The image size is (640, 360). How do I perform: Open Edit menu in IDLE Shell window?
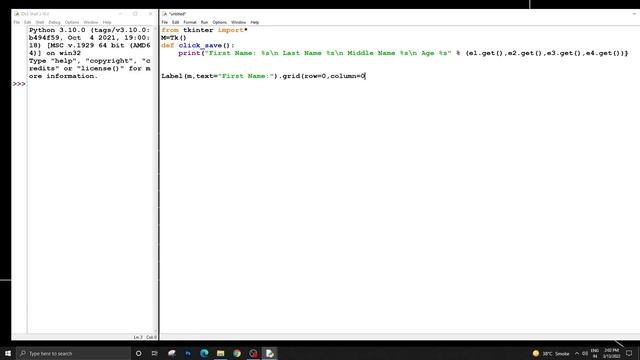pos(27,22)
